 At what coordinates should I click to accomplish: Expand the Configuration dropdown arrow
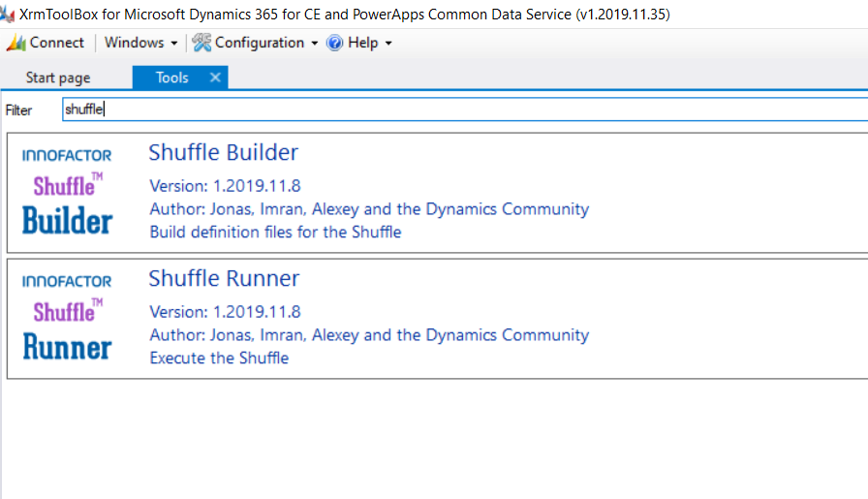click(x=314, y=44)
